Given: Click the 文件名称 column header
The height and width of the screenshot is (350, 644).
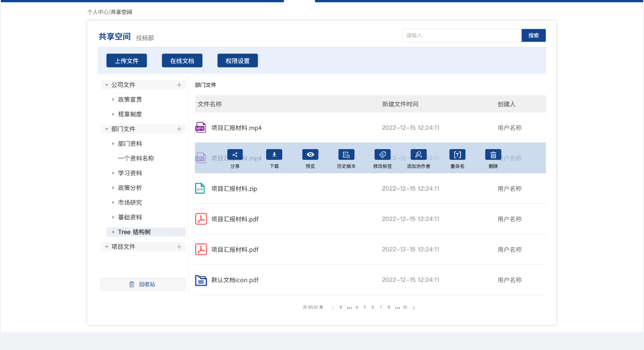Looking at the screenshot, I should [210, 104].
